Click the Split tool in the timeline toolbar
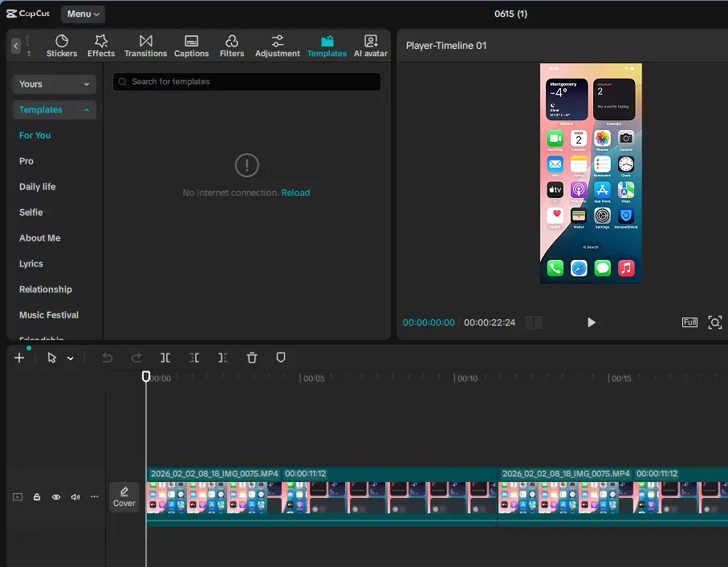 (165, 358)
